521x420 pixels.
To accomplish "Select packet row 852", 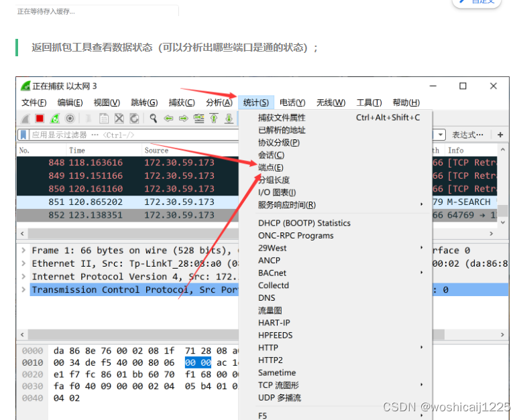I will pos(127,215).
